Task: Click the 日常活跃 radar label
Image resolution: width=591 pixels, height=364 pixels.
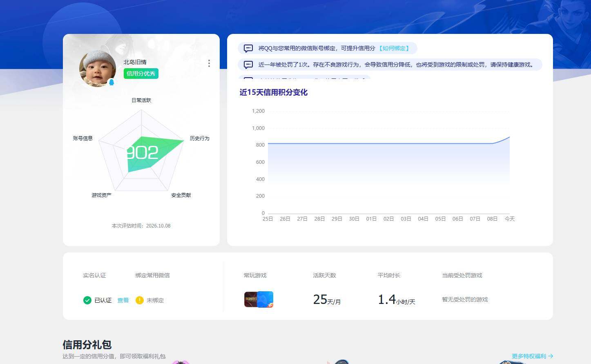Action: coord(141,100)
